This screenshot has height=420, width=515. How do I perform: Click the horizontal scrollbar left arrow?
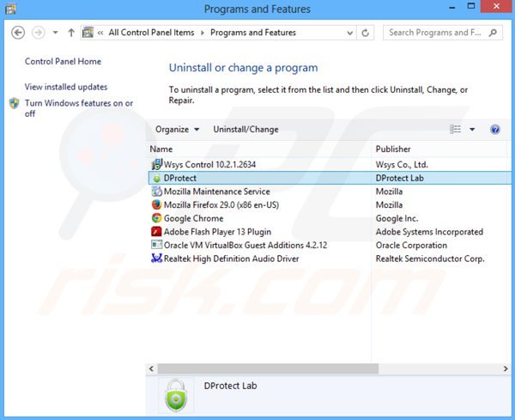pos(151,368)
